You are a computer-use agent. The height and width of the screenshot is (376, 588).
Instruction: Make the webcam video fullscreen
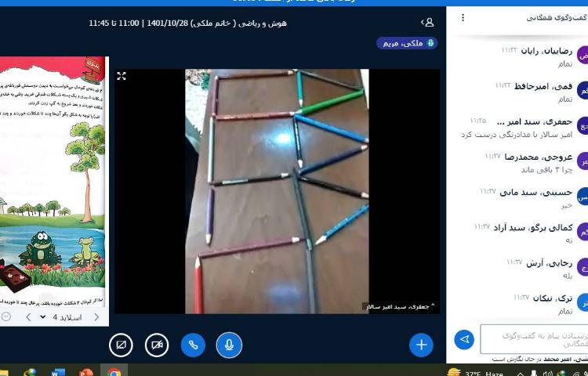[121, 77]
